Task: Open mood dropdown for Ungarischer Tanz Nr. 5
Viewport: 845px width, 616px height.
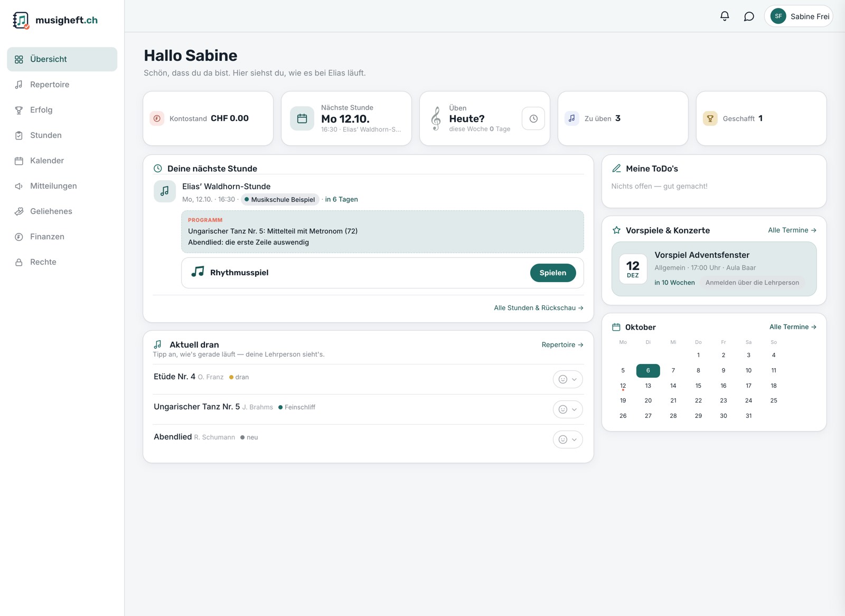Action: click(568, 409)
